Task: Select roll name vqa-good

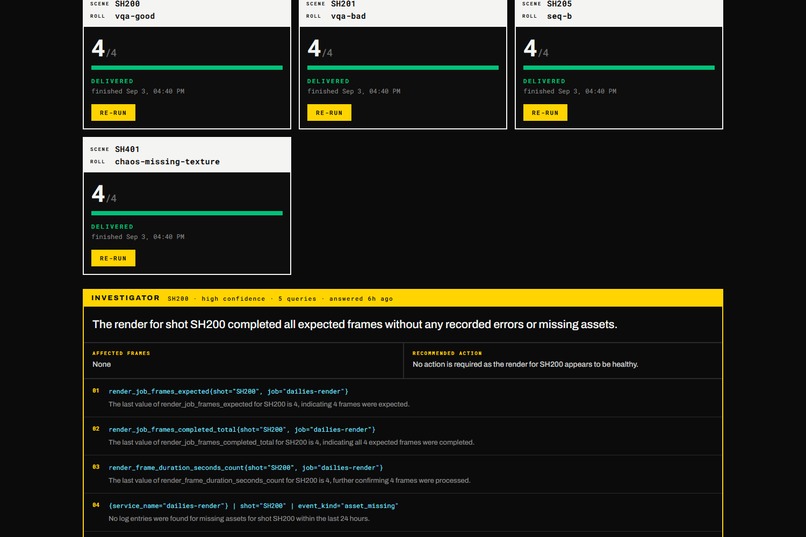Action: (135, 16)
